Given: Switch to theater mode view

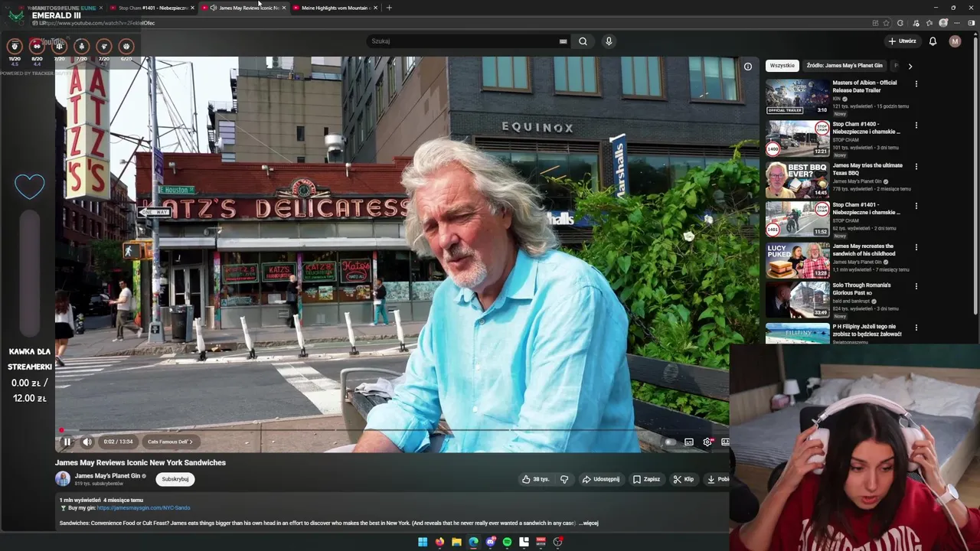Looking at the screenshot, I should 725,442.
